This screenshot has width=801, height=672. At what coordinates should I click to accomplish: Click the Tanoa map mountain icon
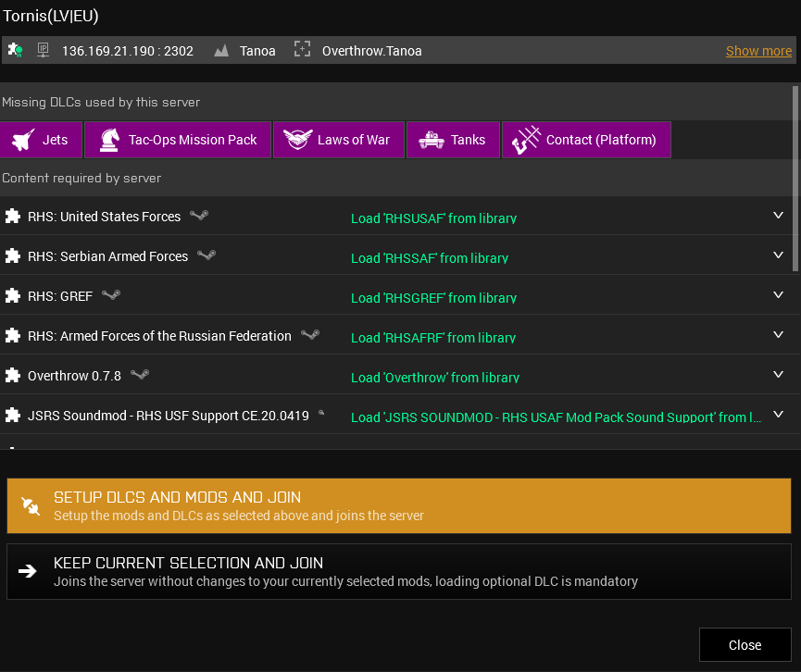220,51
